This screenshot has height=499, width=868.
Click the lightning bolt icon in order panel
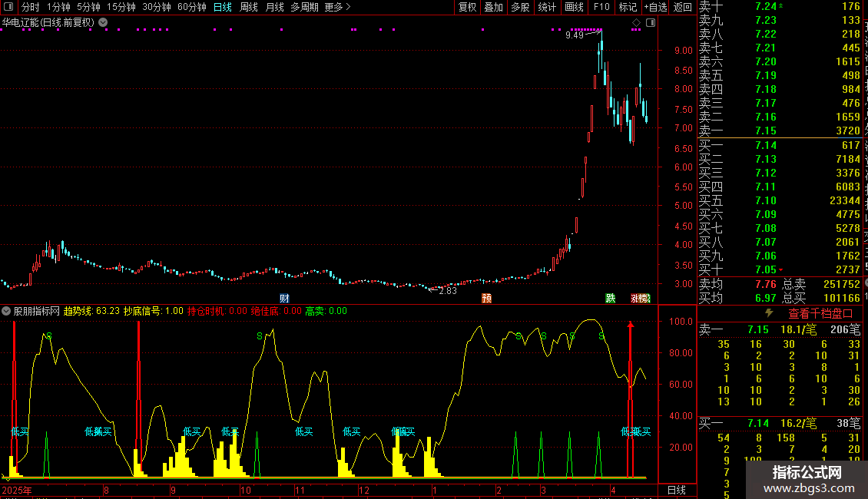tap(769, 313)
